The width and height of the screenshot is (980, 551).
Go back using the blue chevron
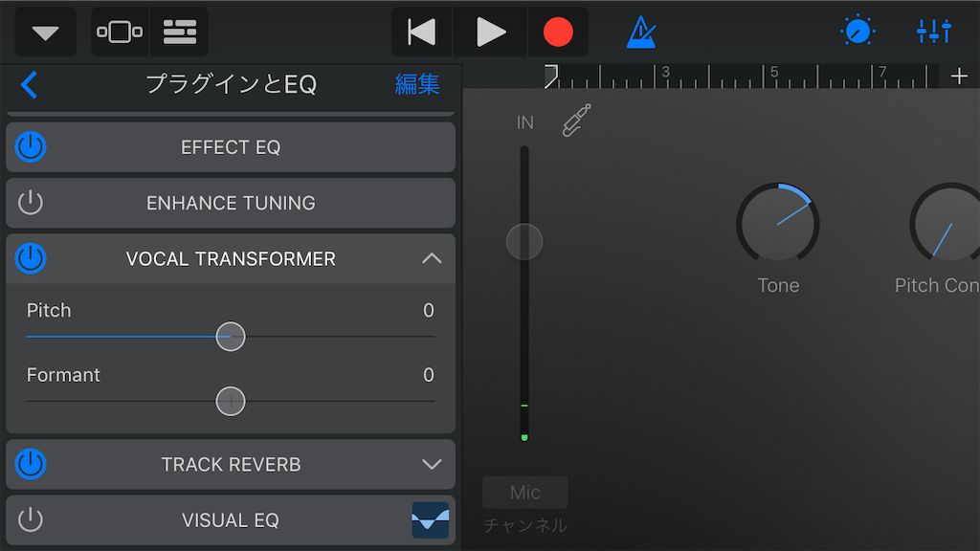click(x=30, y=84)
